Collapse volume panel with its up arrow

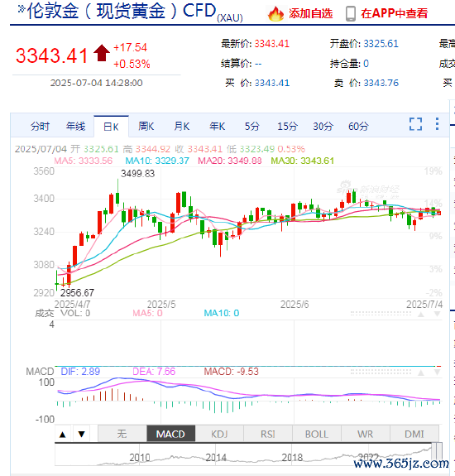click(421, 315)
